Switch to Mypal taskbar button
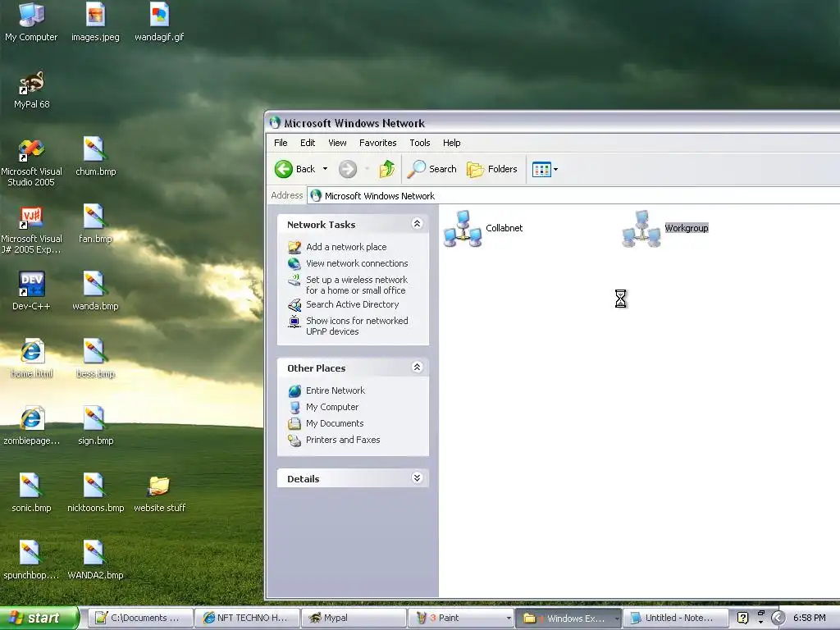 coord(354,619)
